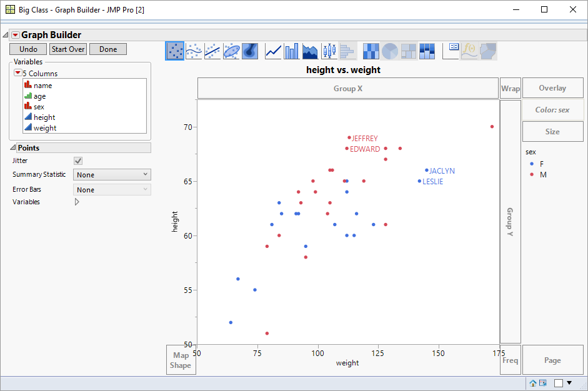The image size is (588, 391).
Task: Select the Area chart icon
Action: tap(310, 51)
